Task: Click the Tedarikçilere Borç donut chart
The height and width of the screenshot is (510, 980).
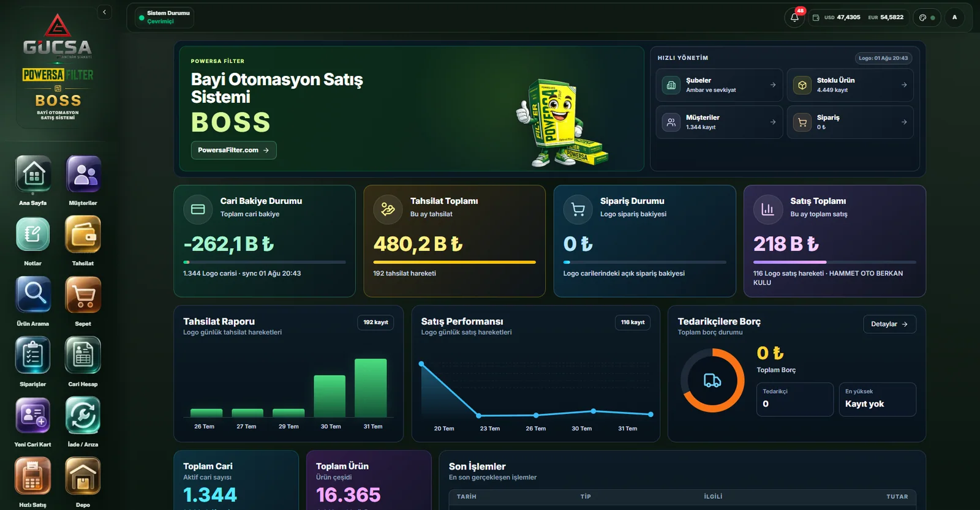Action: tap(712, 380)
